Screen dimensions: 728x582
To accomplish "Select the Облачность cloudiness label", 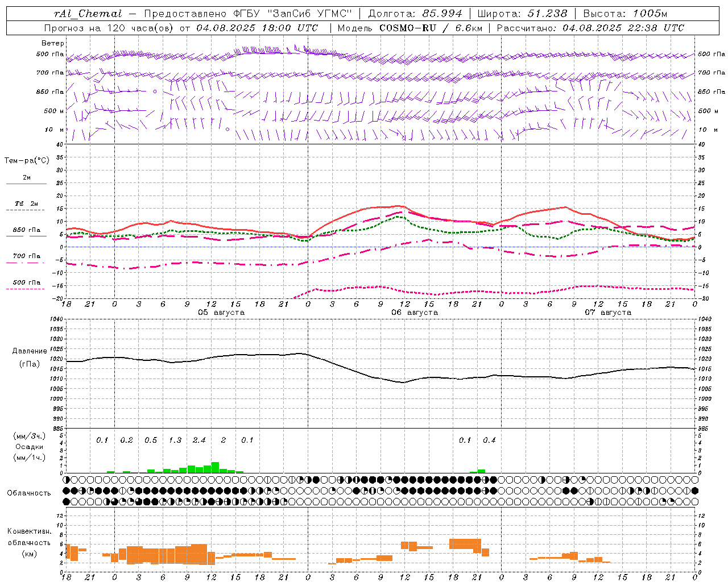I will click(x=29, y=493).
